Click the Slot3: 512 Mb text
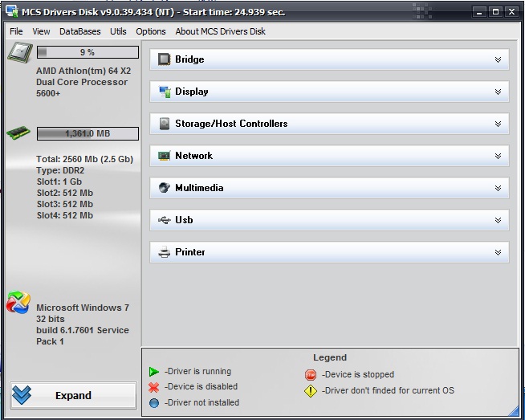The width and height of the screenshot is (525, 420). 65,204
